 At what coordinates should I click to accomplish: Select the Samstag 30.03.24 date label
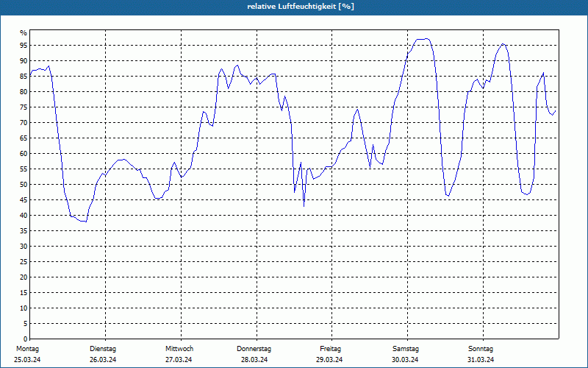(x=406, y=354)
